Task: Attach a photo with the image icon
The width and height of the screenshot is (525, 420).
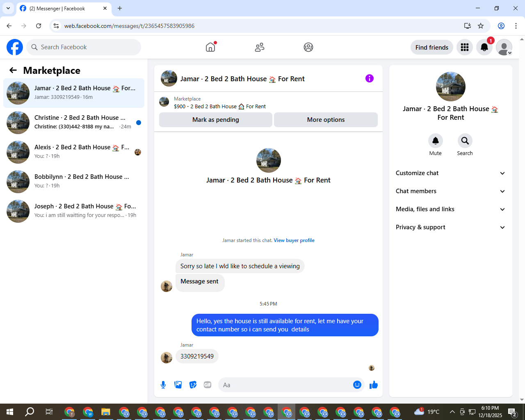Action: pos(178,385)
